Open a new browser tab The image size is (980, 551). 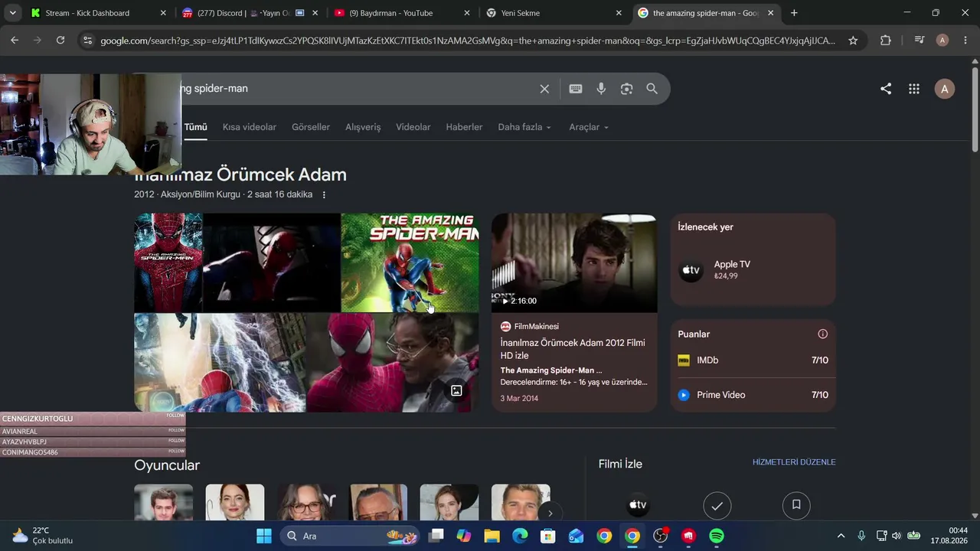[x=794, y=13]
